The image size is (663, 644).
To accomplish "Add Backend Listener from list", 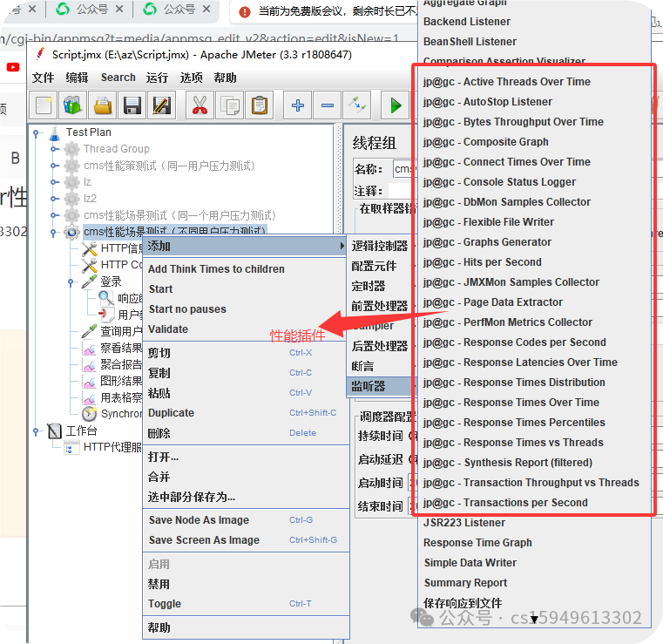I will pos(533,22).
